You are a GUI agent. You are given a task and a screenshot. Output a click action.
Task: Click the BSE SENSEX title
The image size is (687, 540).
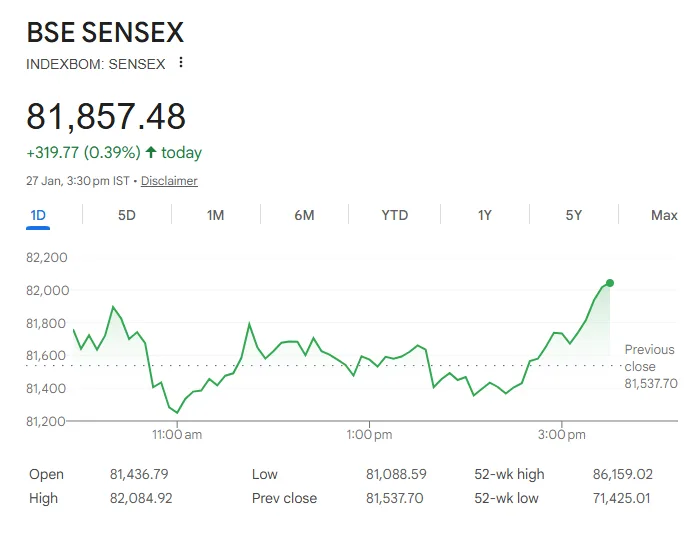point(105,32)
